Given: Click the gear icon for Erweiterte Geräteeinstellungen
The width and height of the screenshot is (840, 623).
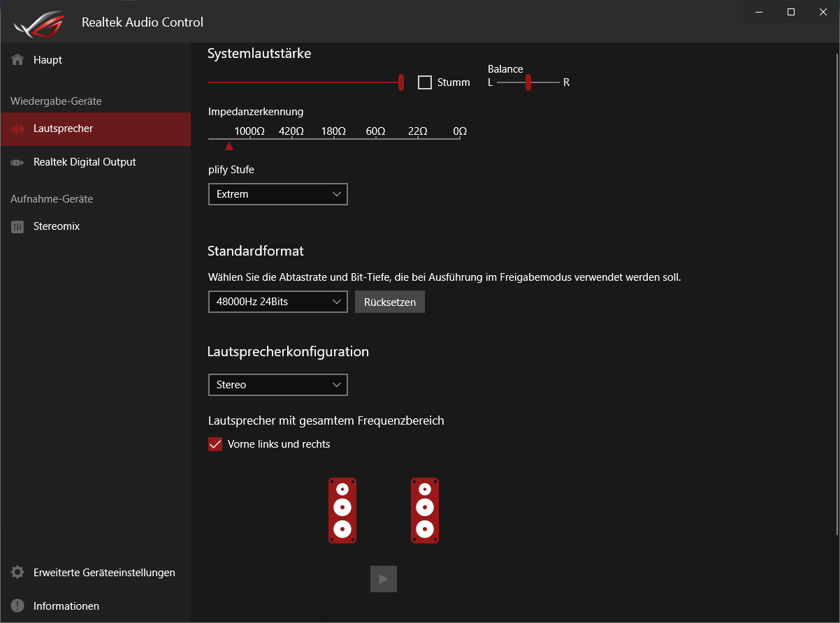Looking at the screenshot, I should click(x=17, y=573).
